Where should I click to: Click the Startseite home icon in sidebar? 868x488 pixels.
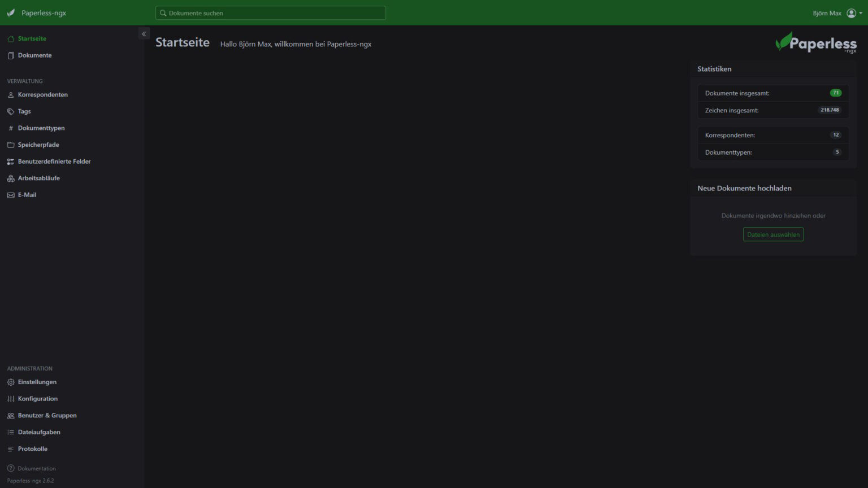click(x=11, y=39)
